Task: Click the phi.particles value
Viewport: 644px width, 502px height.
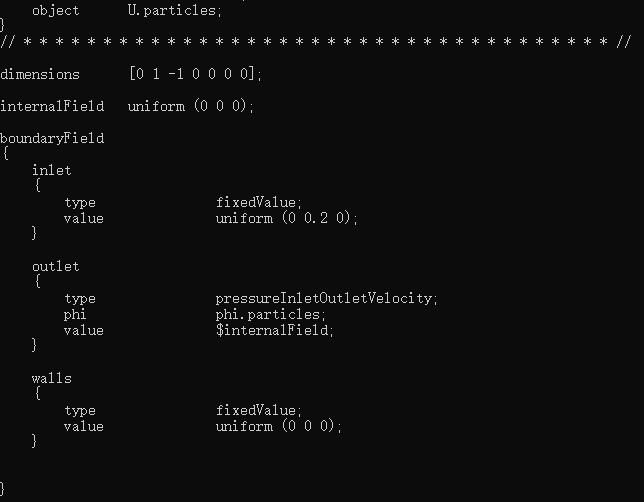Action: coord(271,314)
